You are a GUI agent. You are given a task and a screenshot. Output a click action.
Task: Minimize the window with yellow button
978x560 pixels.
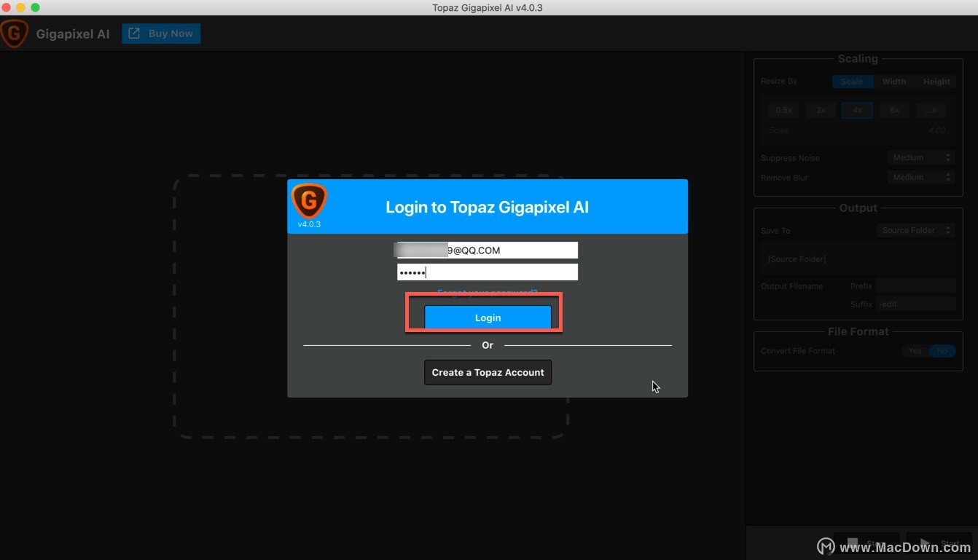point(20,7)
